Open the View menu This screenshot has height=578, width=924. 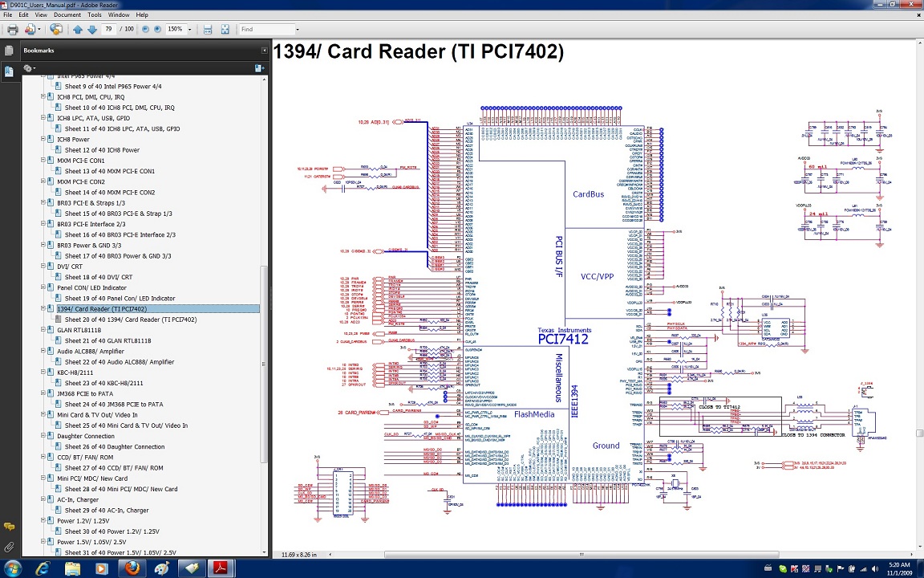pyautogui.click(x=41, y=14)
